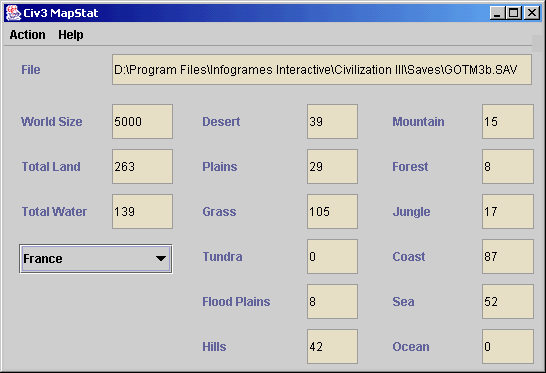Click the Coast count field
546x373 pixels.
(508, 256)
